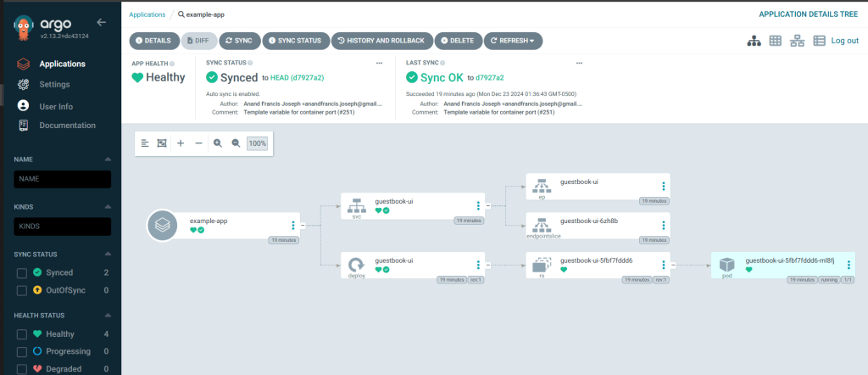Image resolution: width=868 pixels, height=375 pixels.
Task: Click the zoom in magnifier icon
Action: tap(218, 143)
